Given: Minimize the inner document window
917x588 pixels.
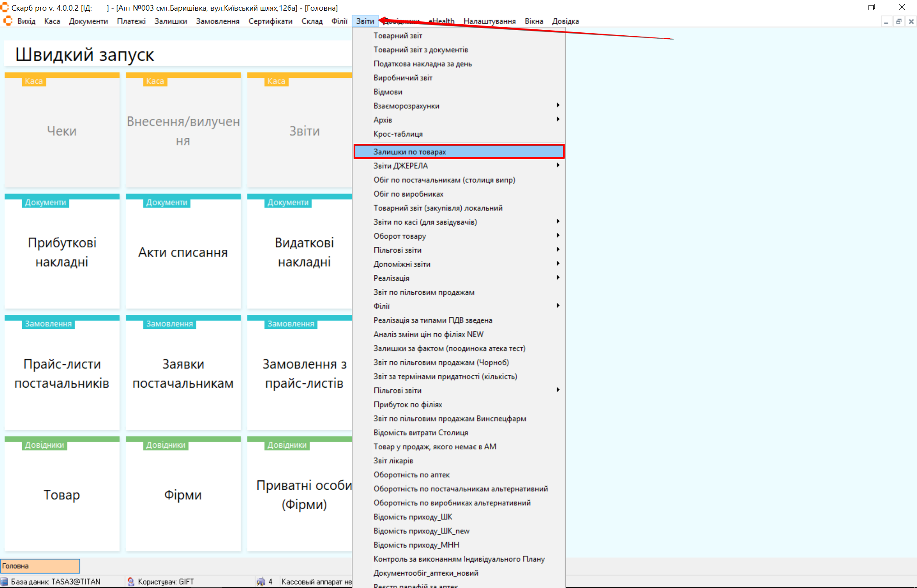Looking at the screenshot, I should click(886, 21).
